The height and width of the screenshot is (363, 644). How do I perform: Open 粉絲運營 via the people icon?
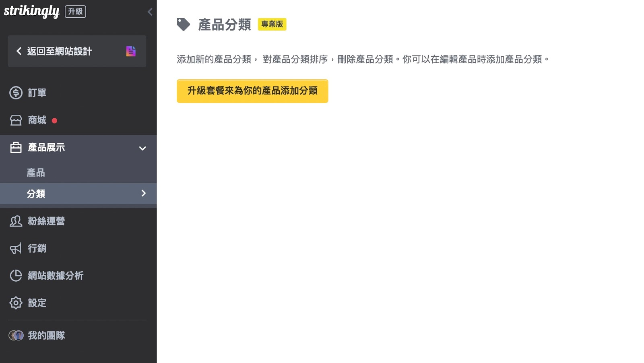tap(16, 221)
